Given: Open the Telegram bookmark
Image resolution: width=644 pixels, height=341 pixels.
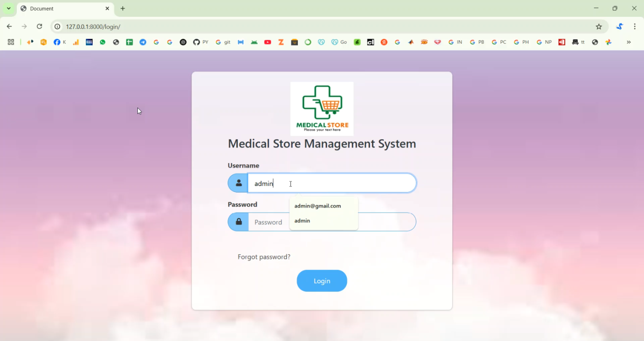Looking at the screenshot, I should (143, 42).
